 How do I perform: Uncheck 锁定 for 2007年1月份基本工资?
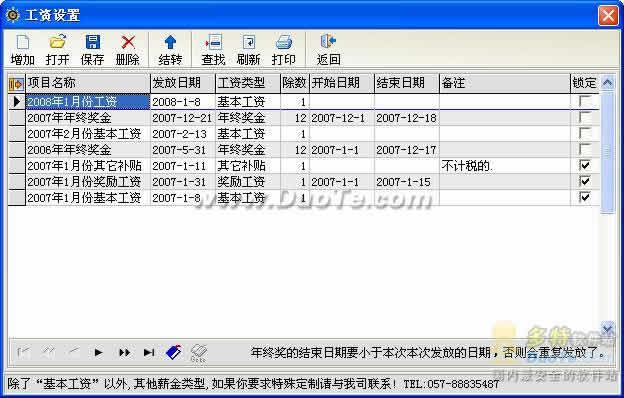pyautogui.click(x=585, y=197)
